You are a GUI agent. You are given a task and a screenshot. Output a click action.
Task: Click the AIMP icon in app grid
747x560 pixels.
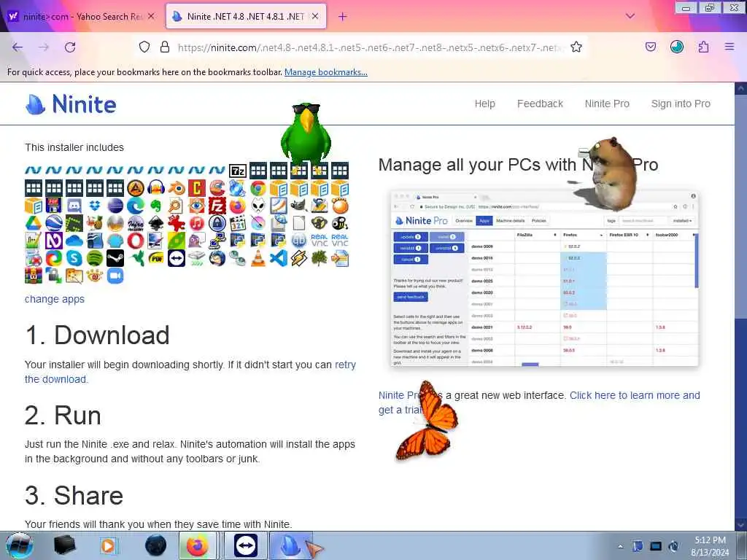click(135, 188)
